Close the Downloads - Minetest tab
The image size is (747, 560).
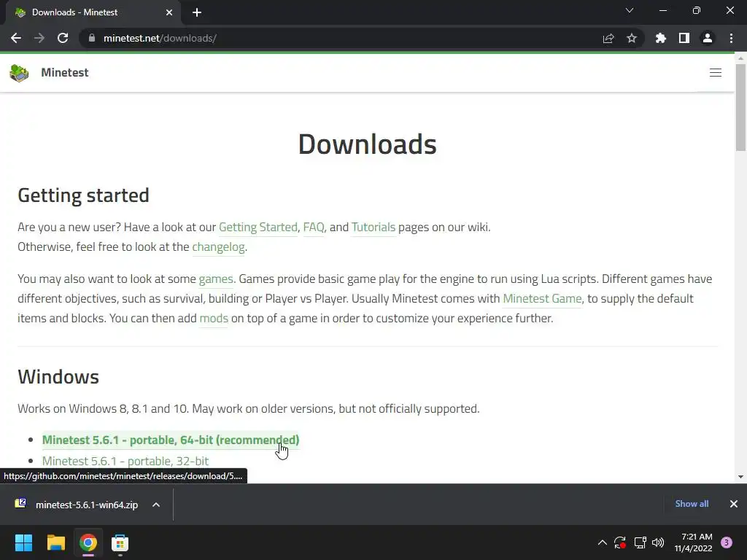[169, 13]
